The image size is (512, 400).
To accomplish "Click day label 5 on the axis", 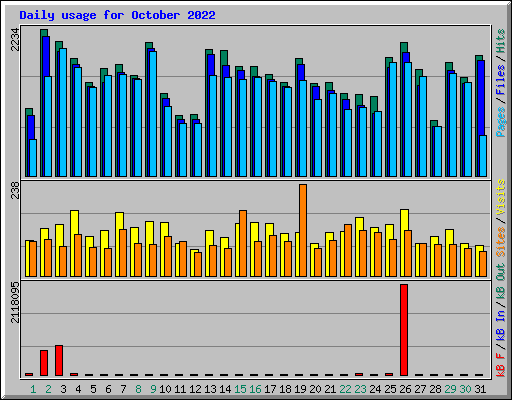I will coord(93,389).
